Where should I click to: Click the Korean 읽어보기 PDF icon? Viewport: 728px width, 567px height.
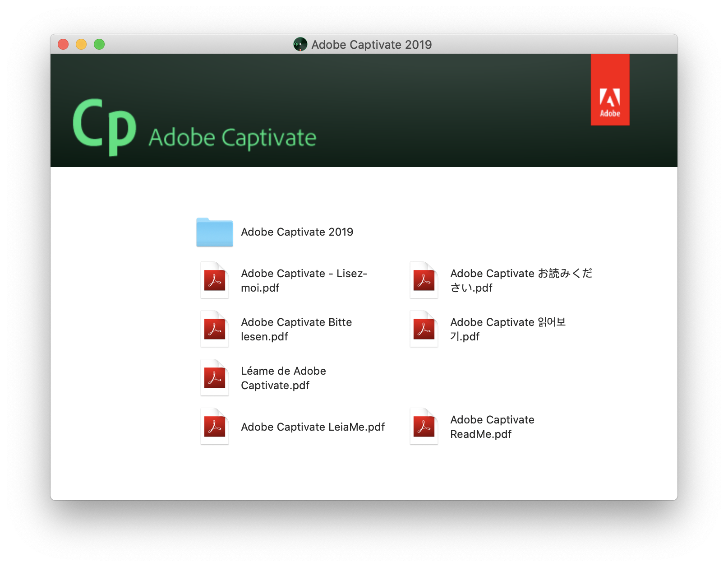424,329
